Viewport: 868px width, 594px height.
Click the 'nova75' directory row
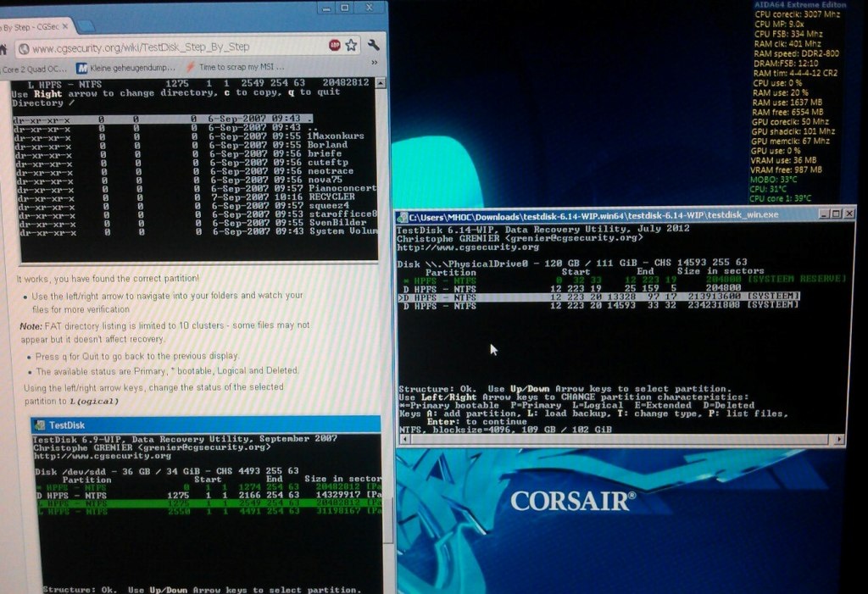180,180
